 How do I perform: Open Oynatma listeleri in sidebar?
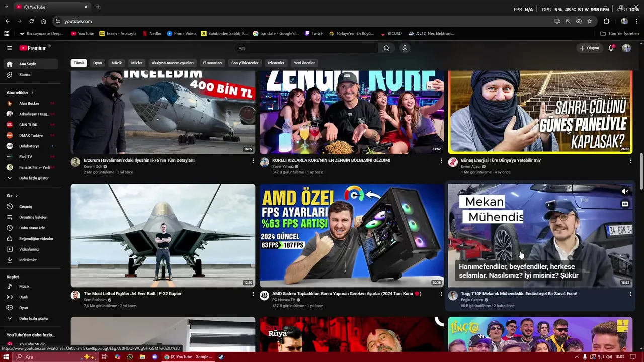coord(32,217)
